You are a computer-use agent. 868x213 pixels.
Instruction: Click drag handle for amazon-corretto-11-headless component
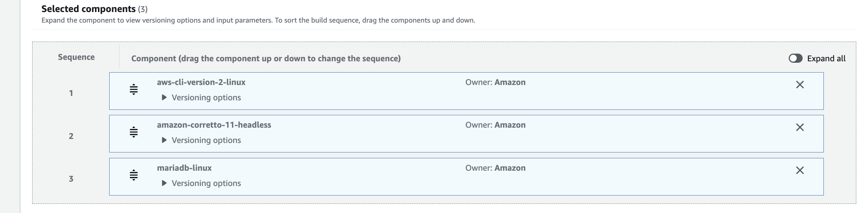(134, 132)
